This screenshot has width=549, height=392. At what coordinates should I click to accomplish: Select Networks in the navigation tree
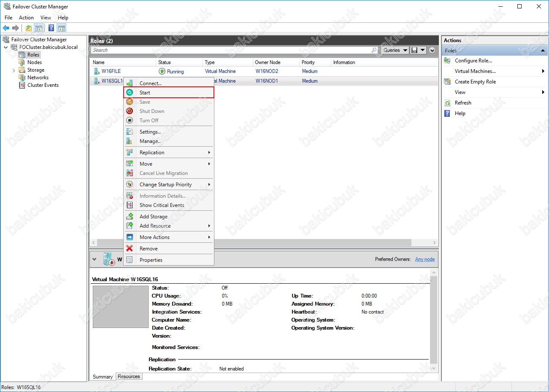pos(38,78)
